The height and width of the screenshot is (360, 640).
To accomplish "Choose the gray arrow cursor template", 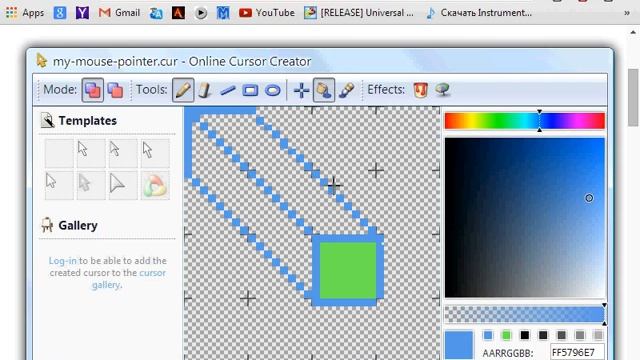I will click(91, 185).
